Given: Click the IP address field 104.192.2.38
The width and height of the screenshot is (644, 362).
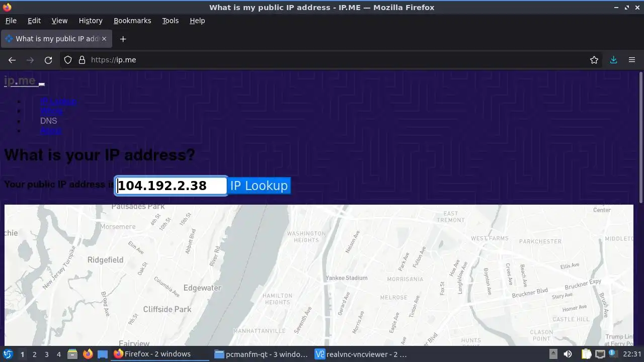Looking at the screenshot, I should click(x=171, y=186).
